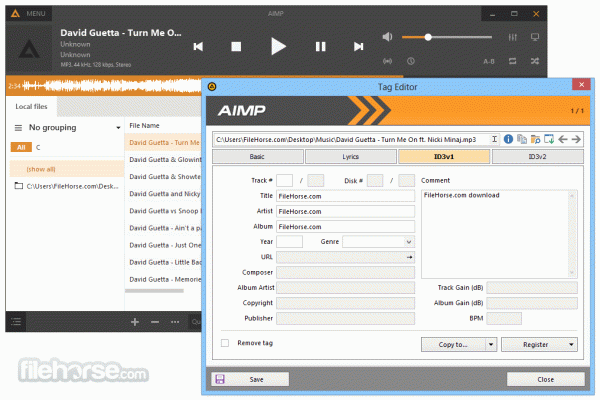Open the sleep timer clock icon
Viewport: 600px width, 400px height.
[x=411, y=61]
